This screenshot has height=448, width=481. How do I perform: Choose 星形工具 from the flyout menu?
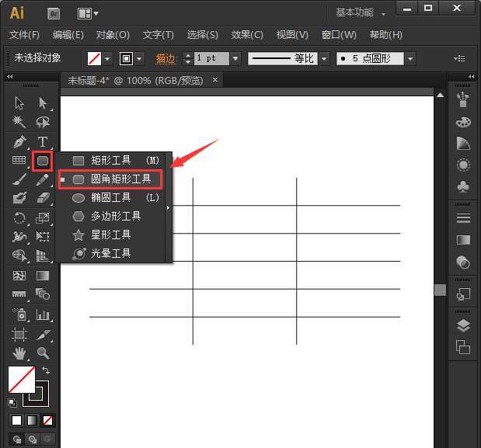(x=110, y=234)
